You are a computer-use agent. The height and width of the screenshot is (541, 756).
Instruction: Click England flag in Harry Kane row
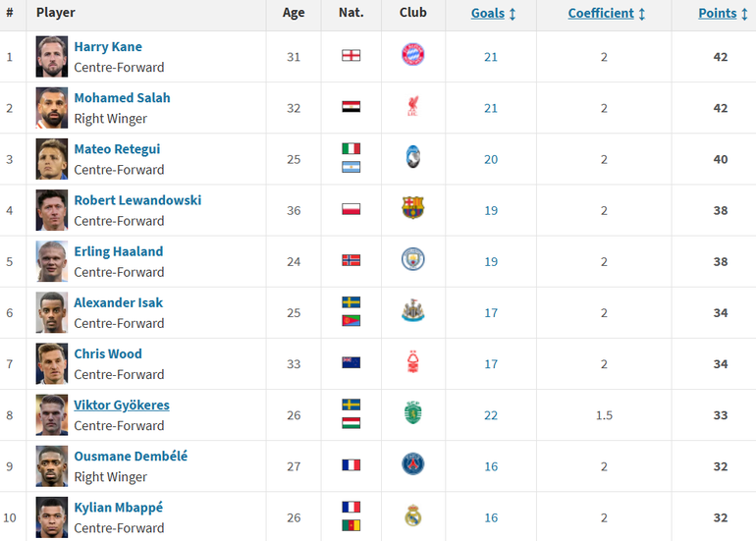351,55
